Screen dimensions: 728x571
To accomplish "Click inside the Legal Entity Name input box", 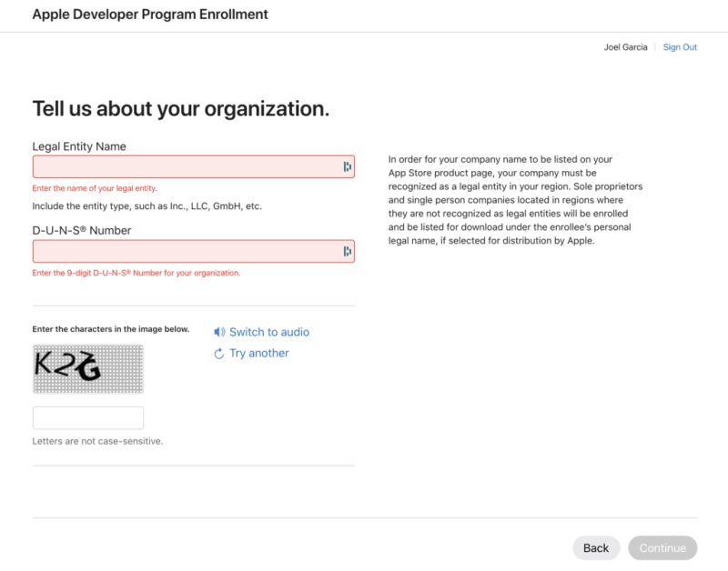I will point(182,165).
